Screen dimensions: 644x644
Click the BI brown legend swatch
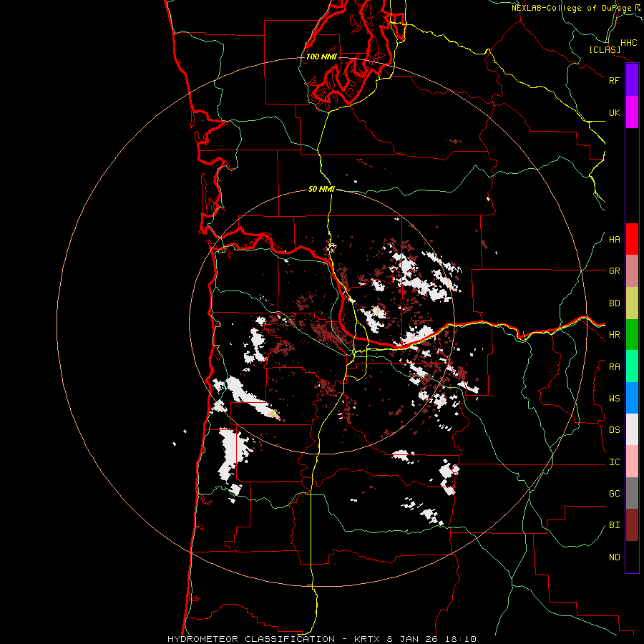[x=632, y=525]
